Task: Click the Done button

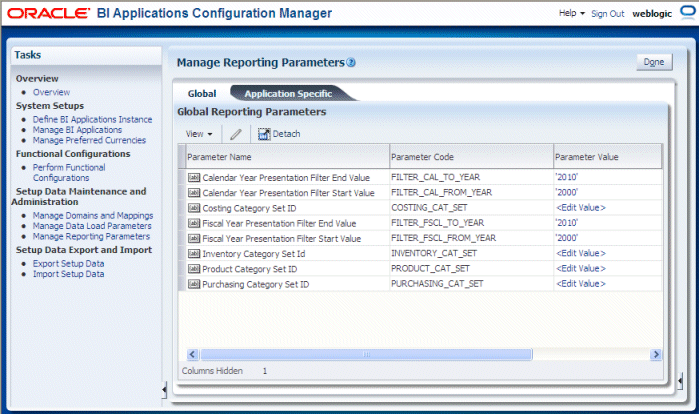Action: coord(654,62)
